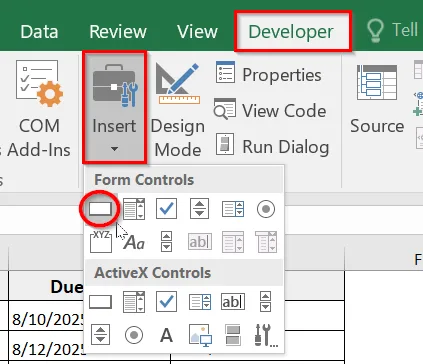Screen dimensions: 423x364
Task: Select the cell containing 8/10/2025
Action: point(47,315)
